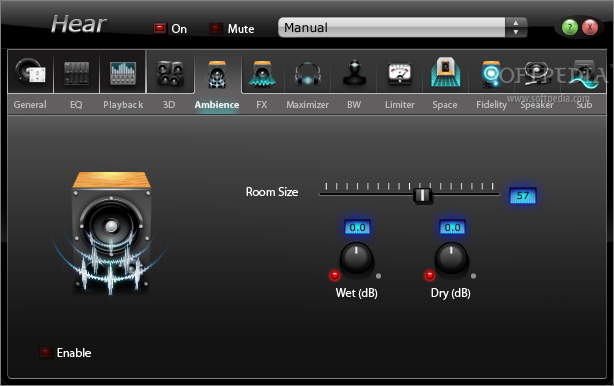Switch to the Fidelity tab label

(x=491, y=105)
